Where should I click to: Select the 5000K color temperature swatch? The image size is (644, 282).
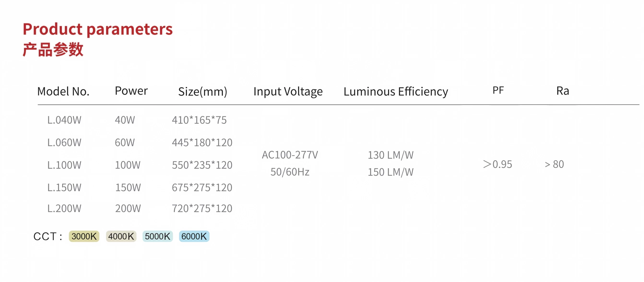click(158, 236)
